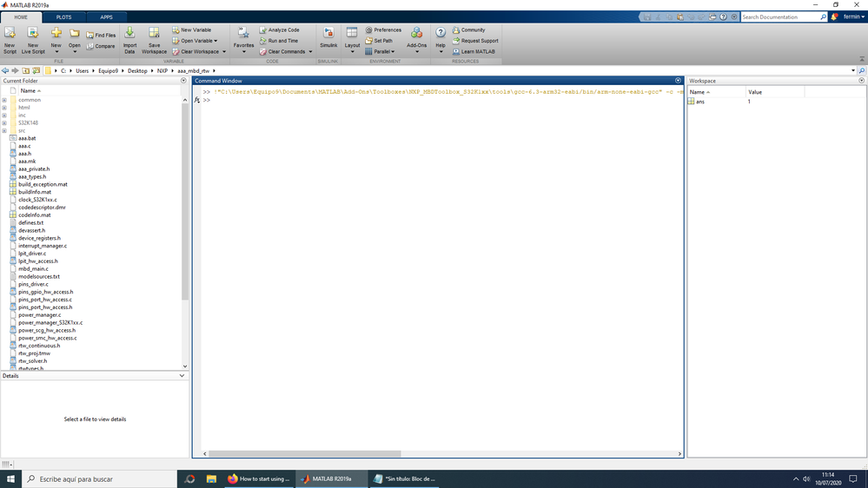Save Workspace to file
868x488 pixels.
pyautogui.click(x=154, y=41)
